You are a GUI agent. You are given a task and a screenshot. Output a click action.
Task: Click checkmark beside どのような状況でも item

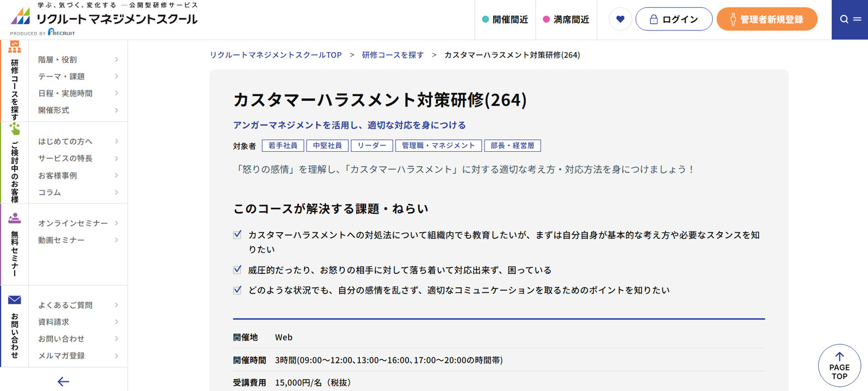(238, 290)
